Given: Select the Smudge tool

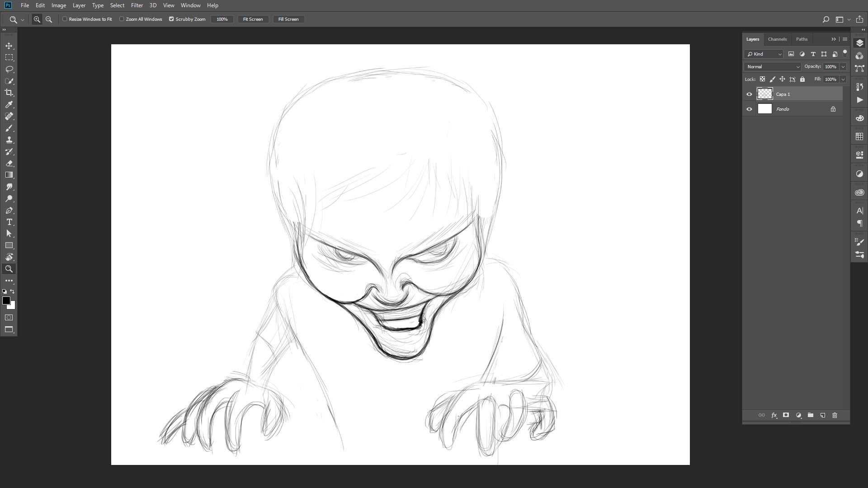Looking at the screenshot, I should coord(9,187).
